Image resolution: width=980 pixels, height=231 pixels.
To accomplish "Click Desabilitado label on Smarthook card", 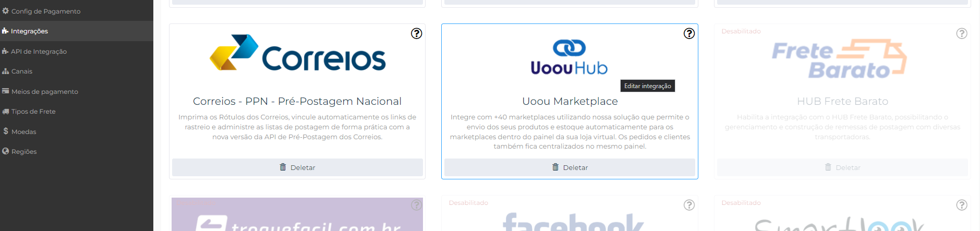I will pyautogui.click(x=741, y=203).
